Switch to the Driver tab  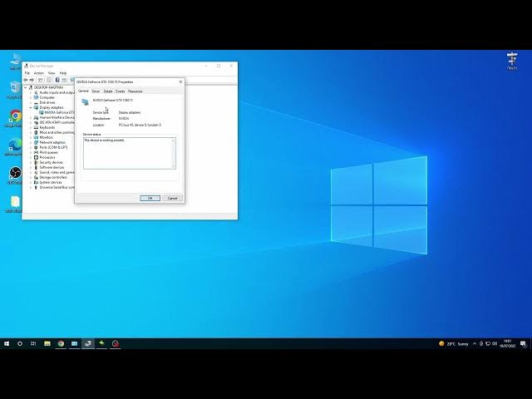[x=96, y=91]
